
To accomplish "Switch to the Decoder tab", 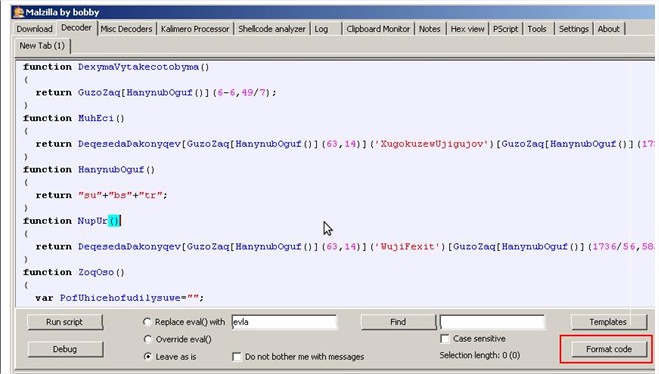I will pos(76,28).
